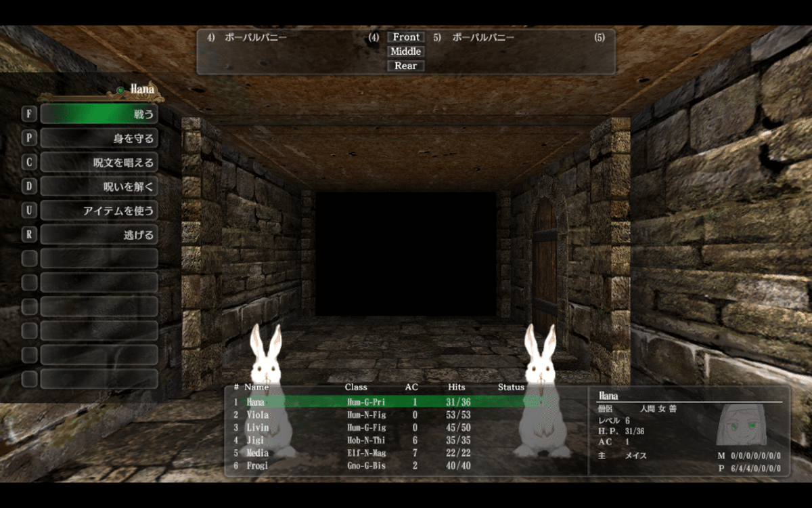Click Viola's 53/53 hit points
Screen dimensions: 812x508
pyautogui.click(x=459, y=415)
